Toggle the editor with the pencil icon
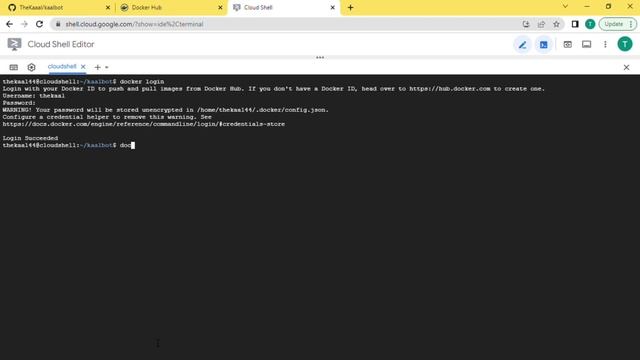This screenshot has width=640, height=360. pos(522,44)
